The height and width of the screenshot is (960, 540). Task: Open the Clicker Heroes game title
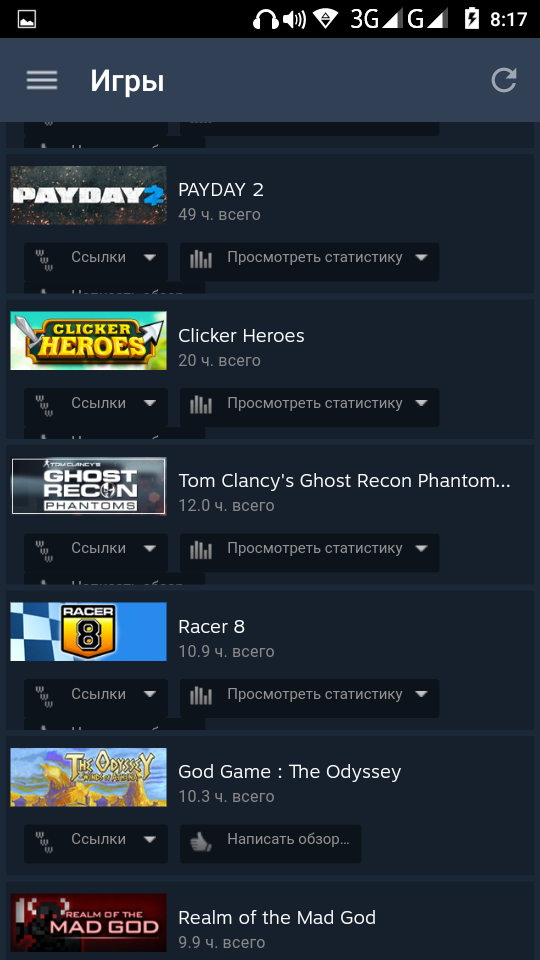click(x=241, y=336)
